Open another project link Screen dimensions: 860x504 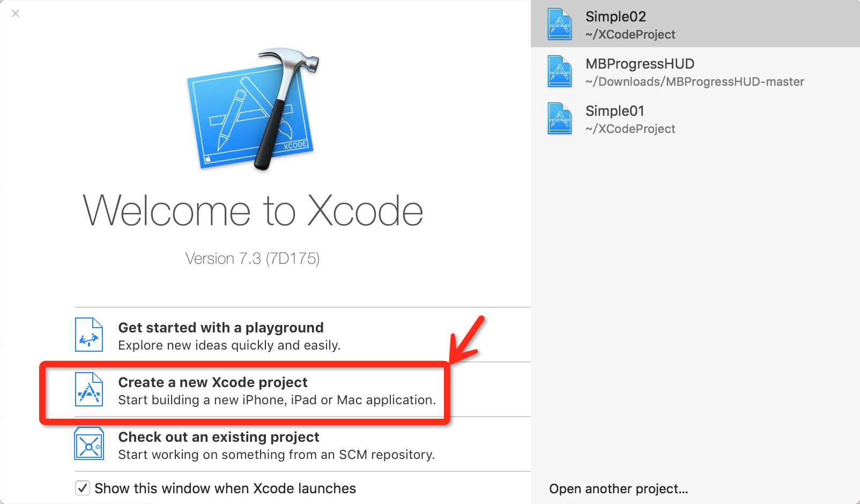pos(618,488)
